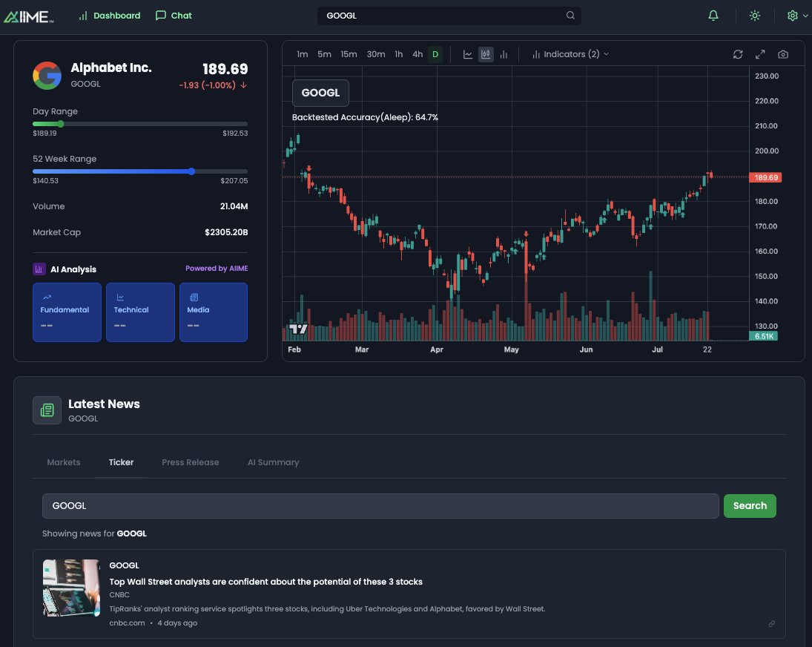
Task: Take a chart snapshot with camera icon
Action: point(783,54)
